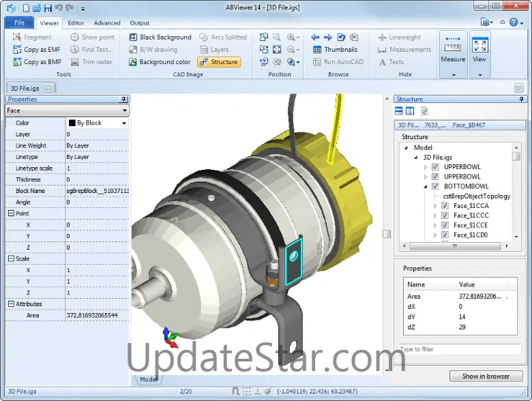
Task: Click the Fit drawing to window icon
Action: tap(277, 50)
